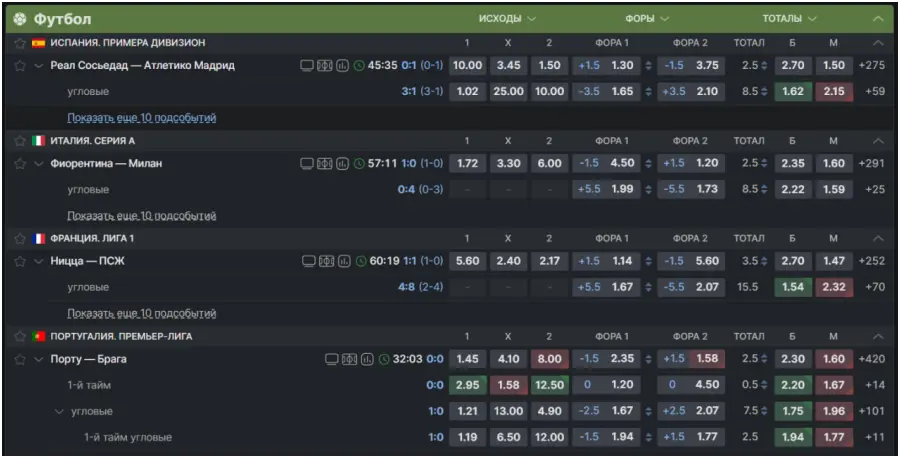Collapse the угловые subgroup under Порту — Брага
The width and height of the screenshot is (900, 458).
click(x=59, y=412)
